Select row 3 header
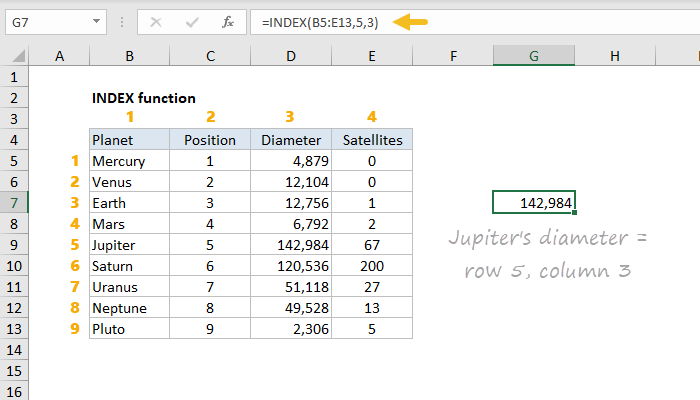The image size is (700, 400). pyautogui.click(x=14, y=119)
